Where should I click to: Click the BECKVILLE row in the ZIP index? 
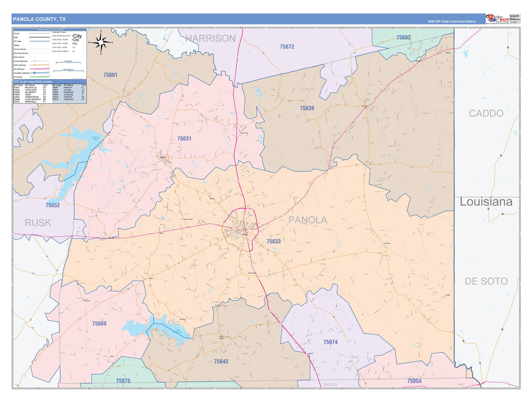coord(33,87)
